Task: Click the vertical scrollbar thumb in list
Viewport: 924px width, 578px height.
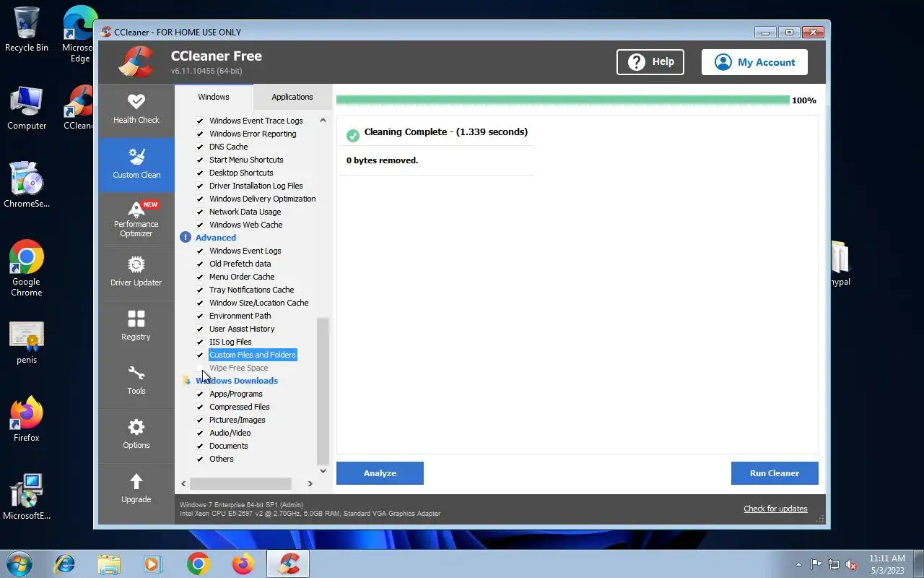Action: [323, 391]
